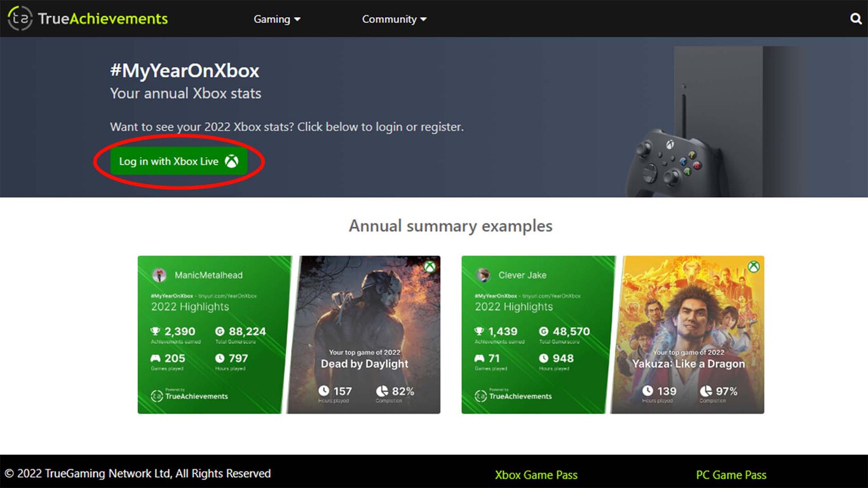
Task: Select Community in the top navigation
Action: [x=388, y=19]
